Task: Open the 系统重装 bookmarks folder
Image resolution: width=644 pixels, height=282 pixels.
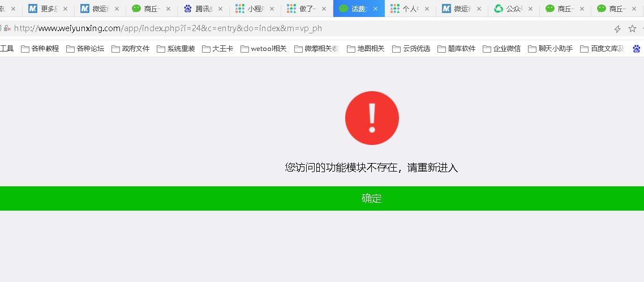Action: coord(176,49)
